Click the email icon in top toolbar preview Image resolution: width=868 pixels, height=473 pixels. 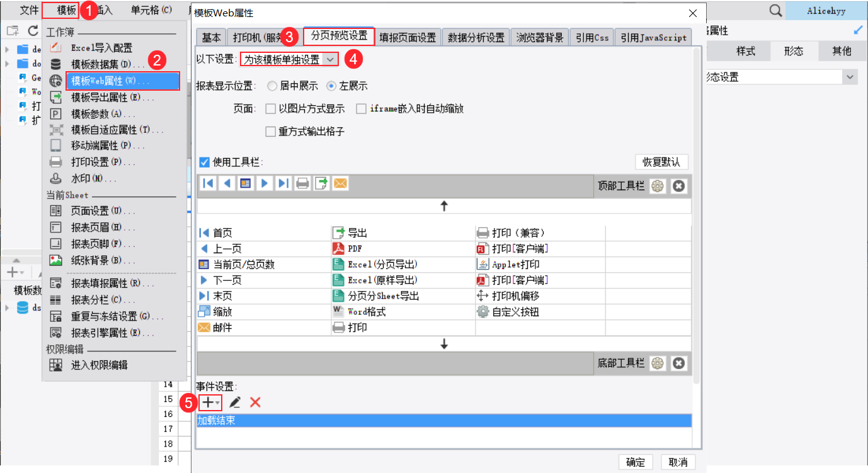click(340, 183)
